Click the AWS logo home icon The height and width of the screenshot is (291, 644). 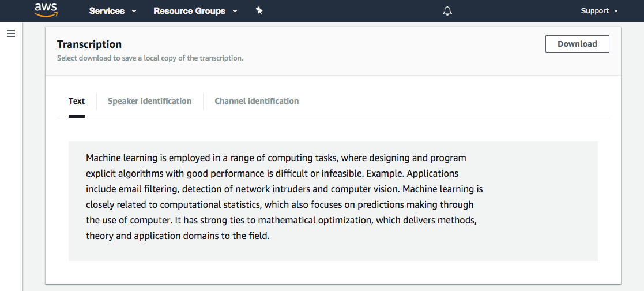(46, 10)
